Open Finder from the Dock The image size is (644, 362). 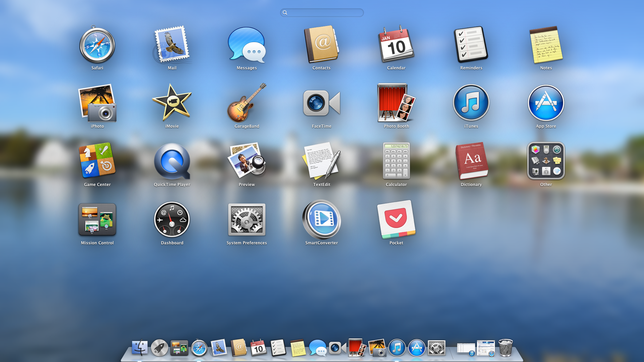140,348
